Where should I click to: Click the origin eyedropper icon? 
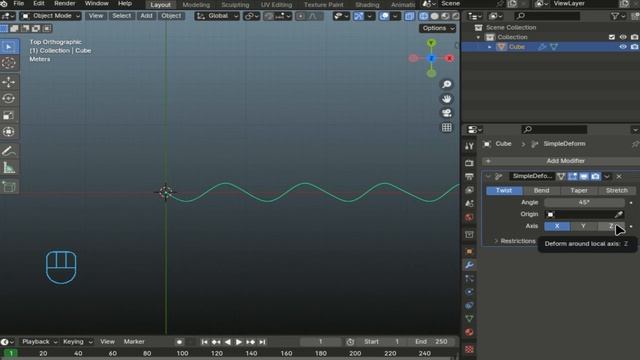(x=618, y=214)
